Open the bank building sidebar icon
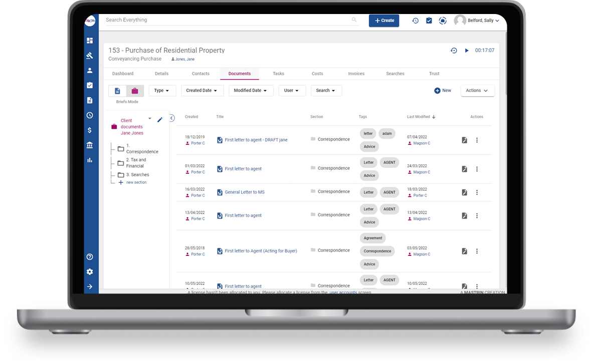 90,145
